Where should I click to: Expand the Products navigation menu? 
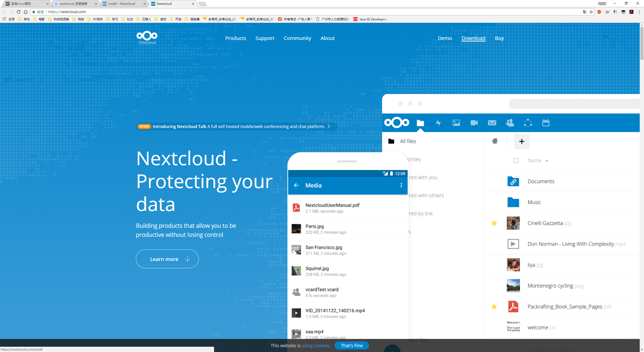pos(235,38)
